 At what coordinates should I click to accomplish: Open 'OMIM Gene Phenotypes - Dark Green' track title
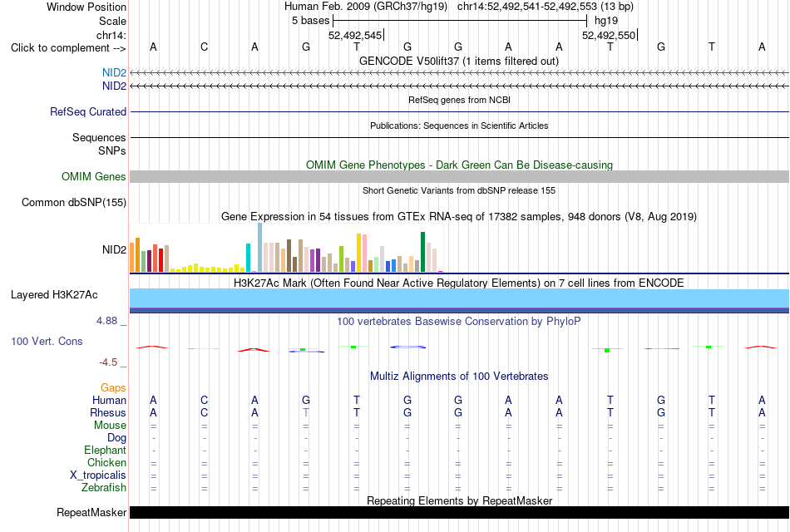(459, 165)
